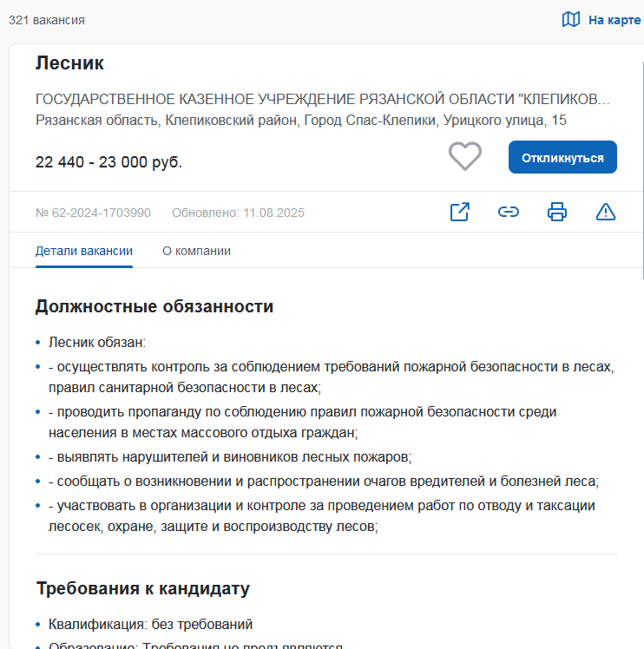Click the Требования к кандидату heading
The image size is (644, 649).
pyautogui.click(x=142, y=589)
